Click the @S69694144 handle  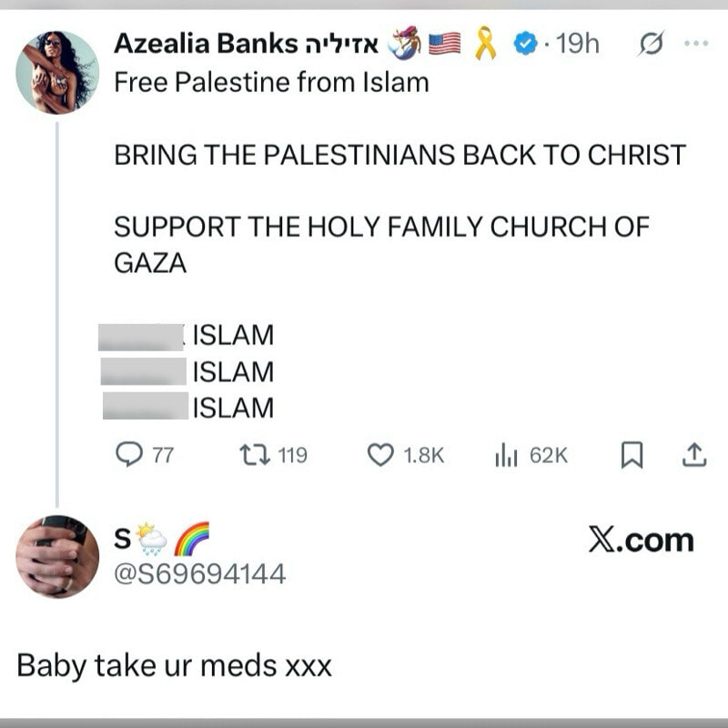click(199, 574)
